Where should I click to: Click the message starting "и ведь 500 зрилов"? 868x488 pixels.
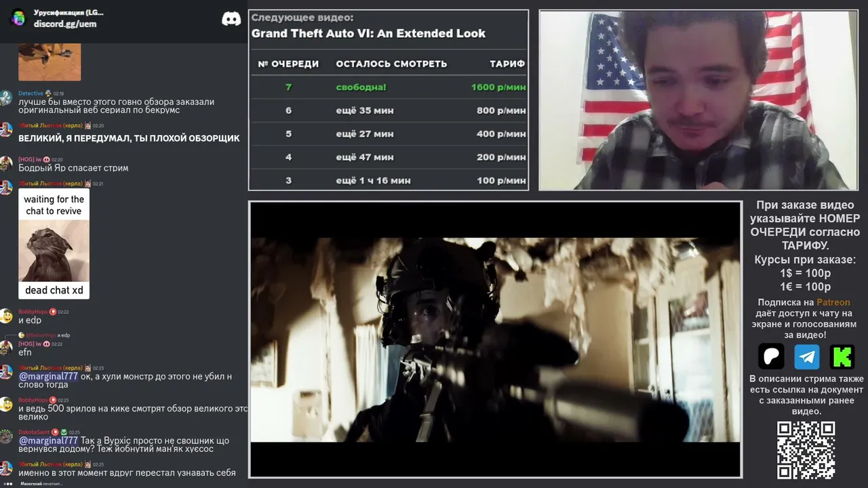coord(133,412)
